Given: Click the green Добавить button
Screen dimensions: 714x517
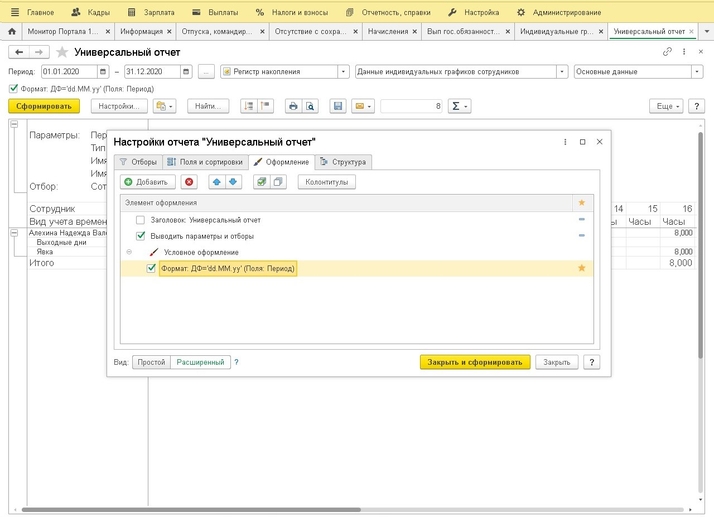Looking at the screenshot, I should click(148, 182).
